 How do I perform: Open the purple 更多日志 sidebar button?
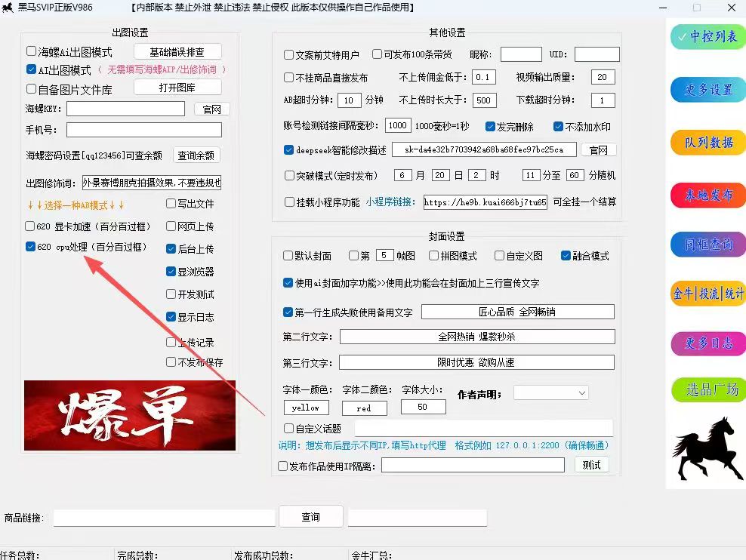708,343
